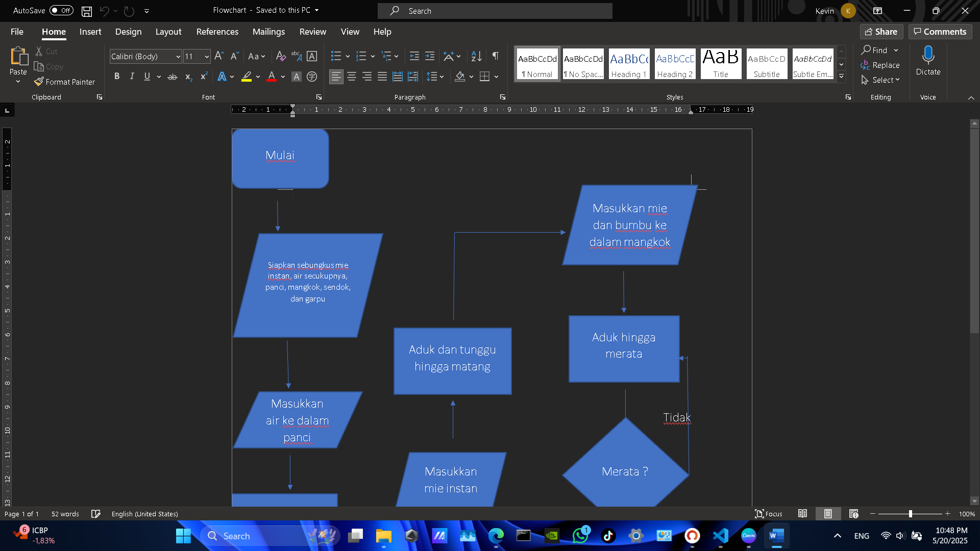Toggle Bold formatting
The image size is (980, 551).
117,77
